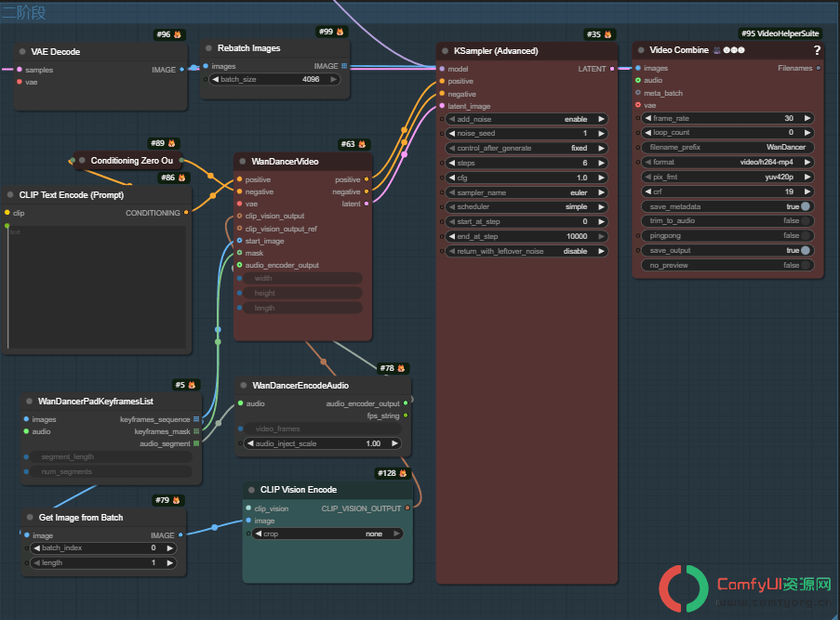Collapse the Rebatch Images node via its title dot
Image resolution: width=840 pixels, height=620 pixels.
click(209, 48)
